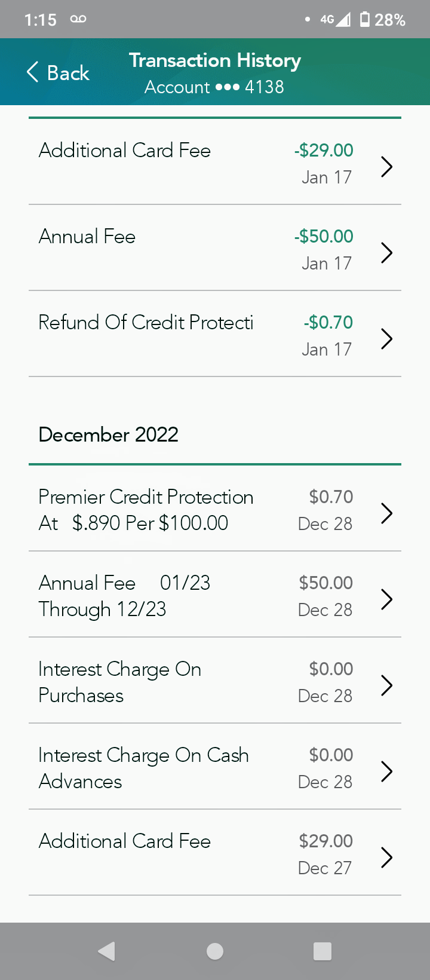This screenshot has height=980, width=430.
Task: Expand the -$50.00 Annual Fee chevron
Action: point(386,253)
